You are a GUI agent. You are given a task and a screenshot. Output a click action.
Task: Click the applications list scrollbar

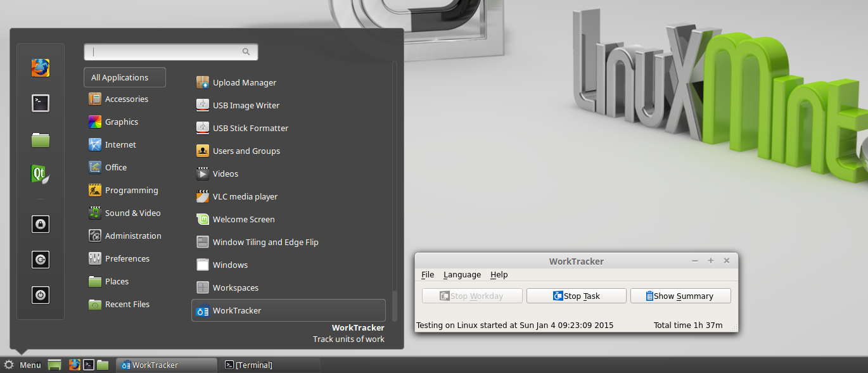(x=395, y=305)
